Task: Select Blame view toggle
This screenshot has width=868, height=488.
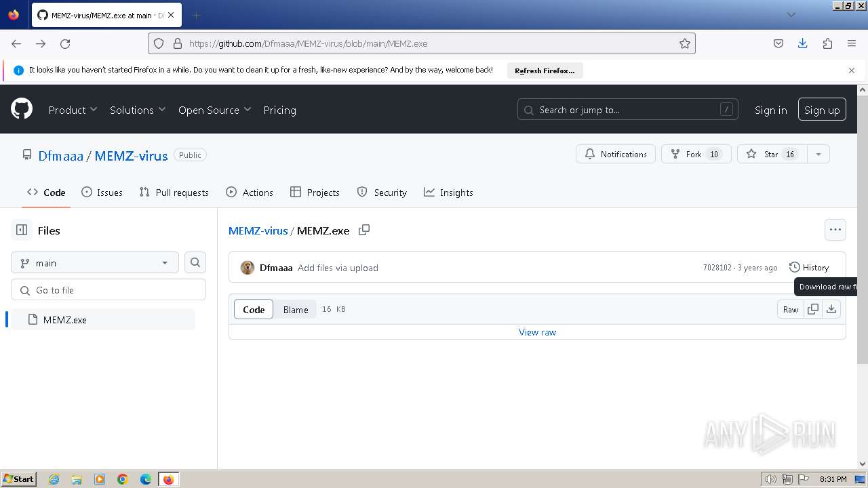Action: 296,309
